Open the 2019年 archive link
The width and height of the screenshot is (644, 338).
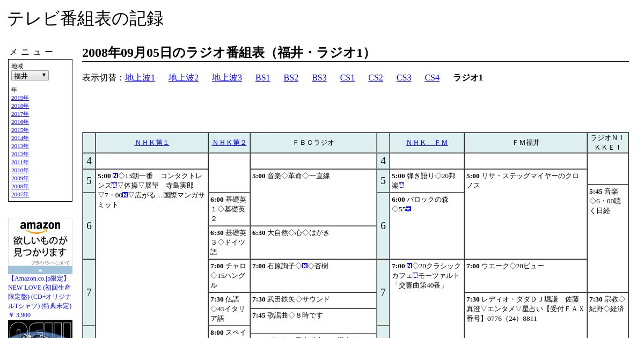tap(20, 98)
